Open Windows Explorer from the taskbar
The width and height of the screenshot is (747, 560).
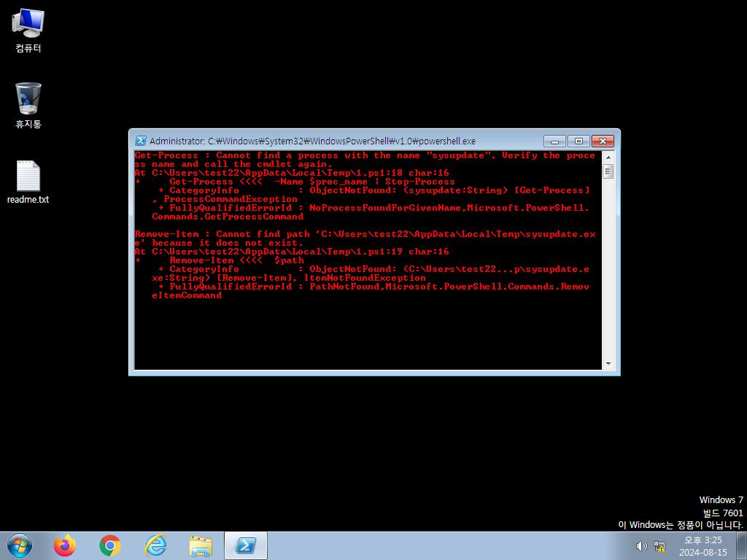tap(201, 545)
